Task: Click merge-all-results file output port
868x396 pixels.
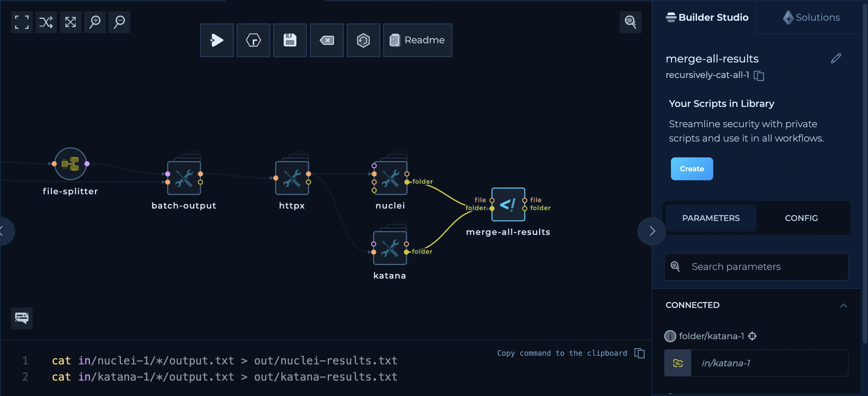Action: click(x=525, y=200)
